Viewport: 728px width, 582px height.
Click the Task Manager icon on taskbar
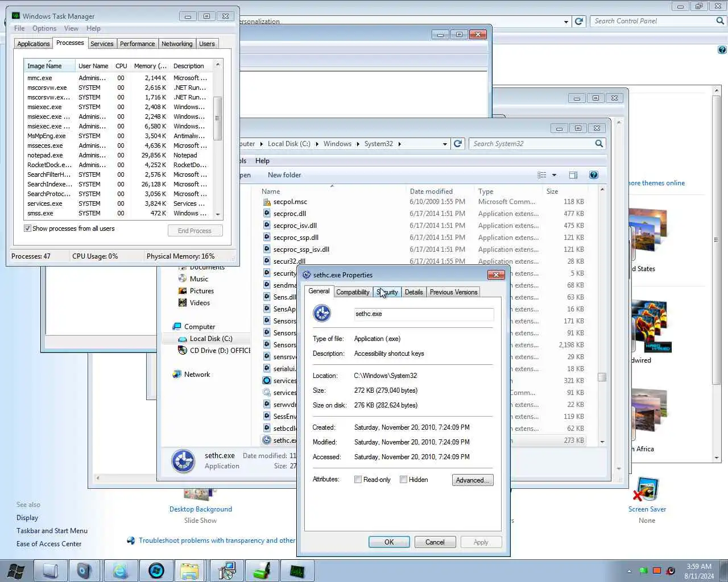(x=297, y=571)
